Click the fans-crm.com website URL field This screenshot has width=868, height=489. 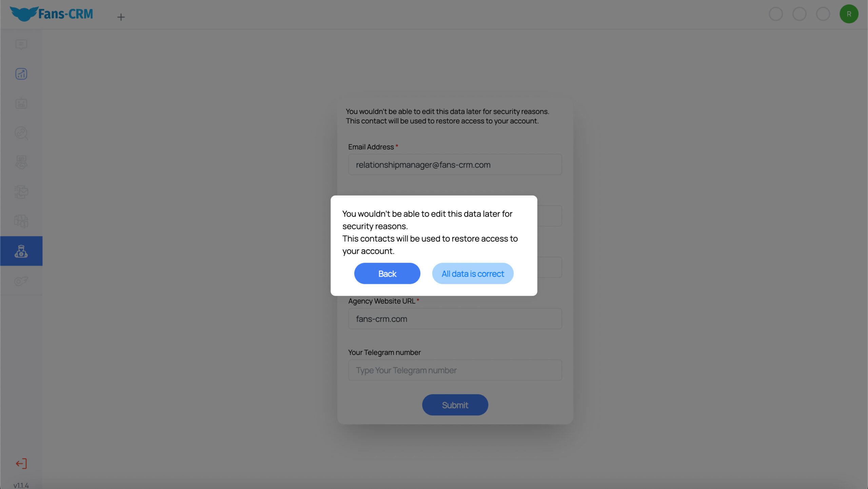pyautogui.click(x=455, y=318)
